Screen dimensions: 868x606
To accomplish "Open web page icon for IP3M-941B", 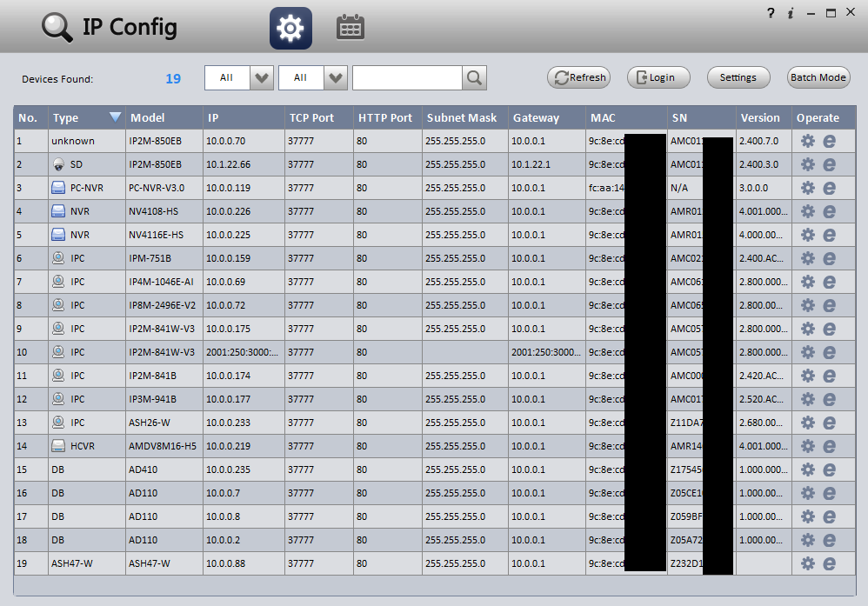I will click(x=829, y=400).
